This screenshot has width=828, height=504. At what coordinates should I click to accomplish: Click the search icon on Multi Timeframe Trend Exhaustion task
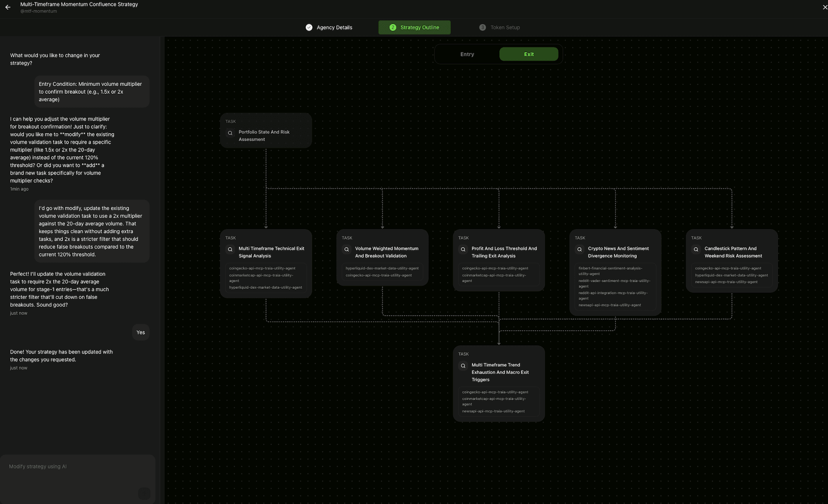pyautogui.click(x=463, y=365)
